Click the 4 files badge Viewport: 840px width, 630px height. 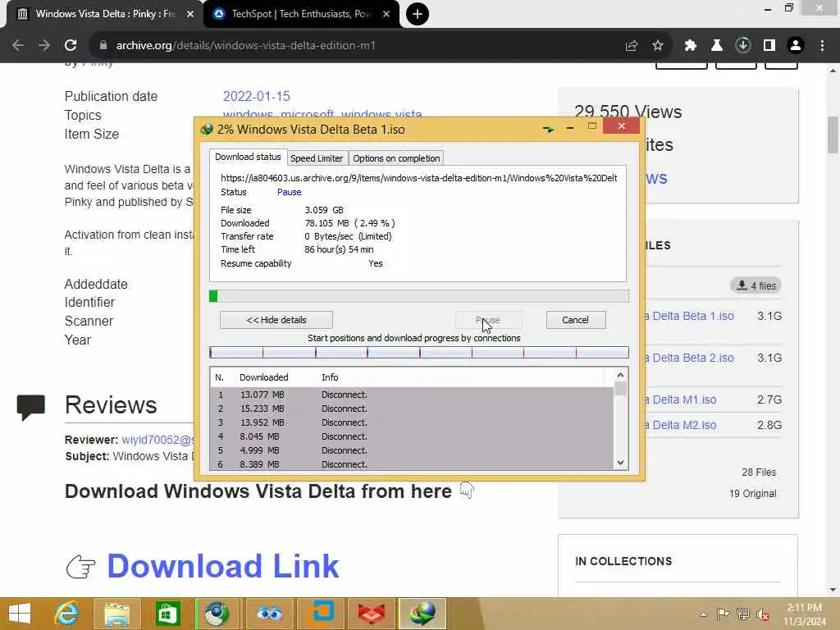756,285
